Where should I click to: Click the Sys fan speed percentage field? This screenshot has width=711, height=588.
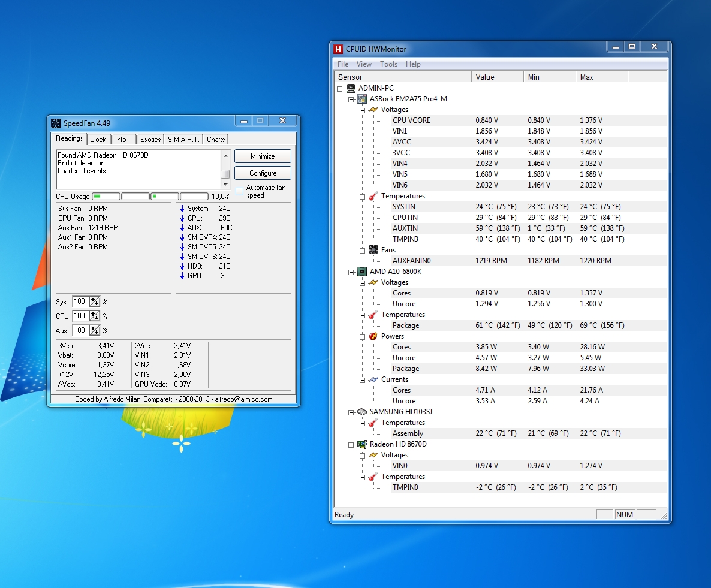pos(80,302)
